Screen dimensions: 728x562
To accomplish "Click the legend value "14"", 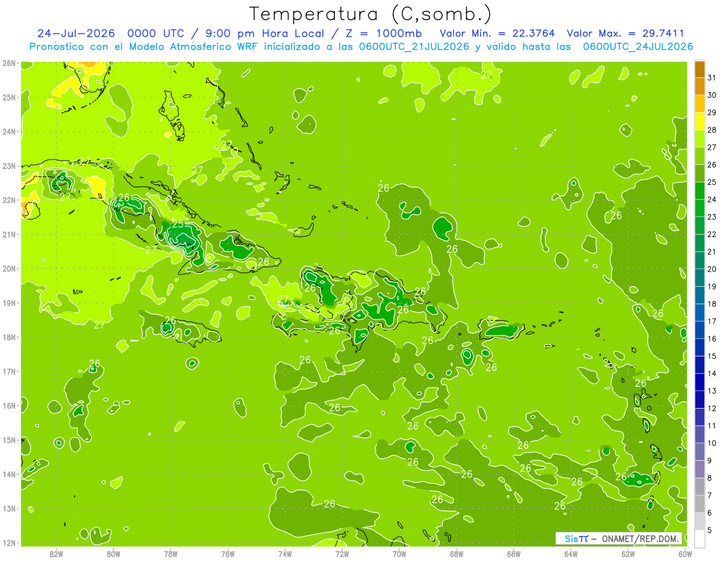I will tap(712, 373).
